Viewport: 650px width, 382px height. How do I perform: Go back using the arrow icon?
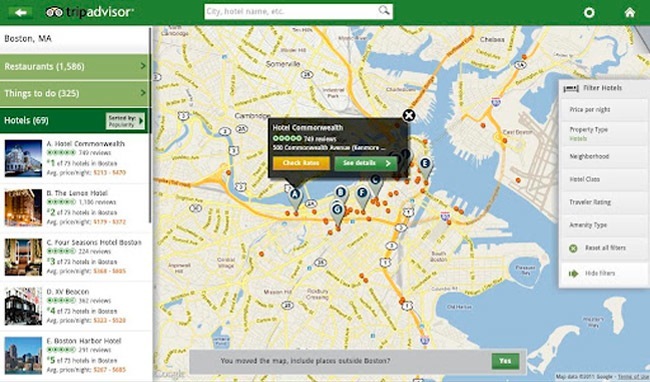click(20, 12)
